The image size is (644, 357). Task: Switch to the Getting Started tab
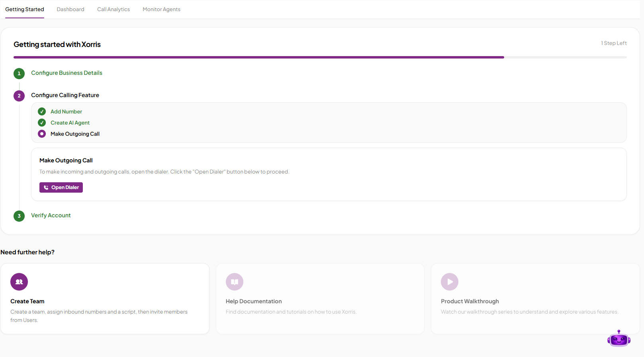click(x=25, y=9)
